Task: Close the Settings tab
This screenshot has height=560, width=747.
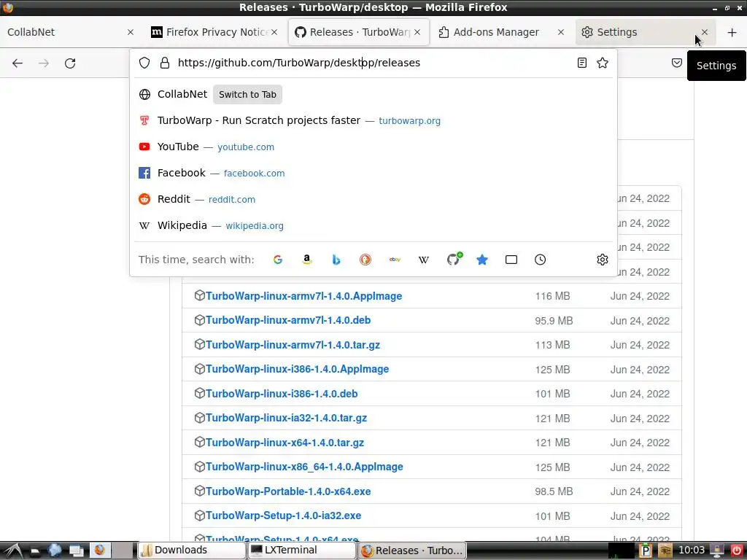Action: click(705, 32)
